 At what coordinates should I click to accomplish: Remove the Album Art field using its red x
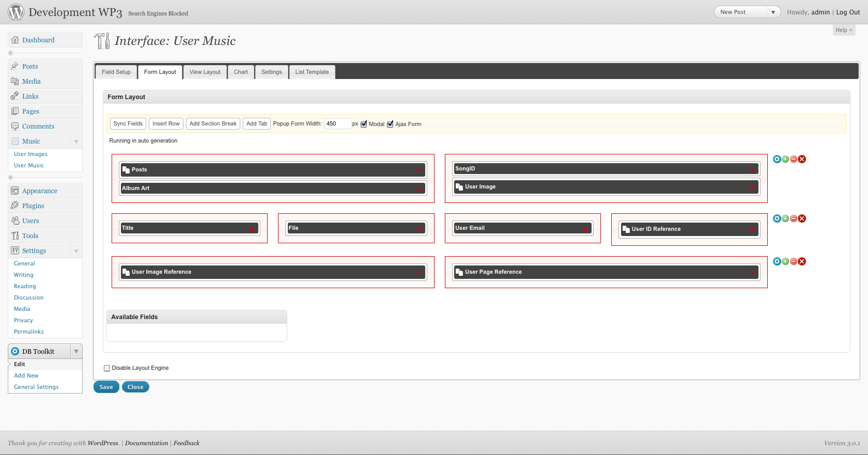click(419, 190)
